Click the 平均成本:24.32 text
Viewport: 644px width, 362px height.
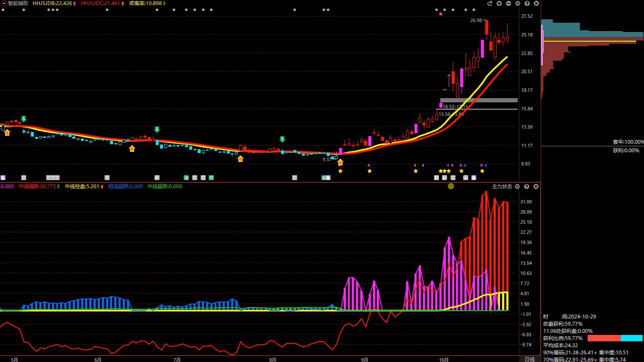(x=561, y=346)
